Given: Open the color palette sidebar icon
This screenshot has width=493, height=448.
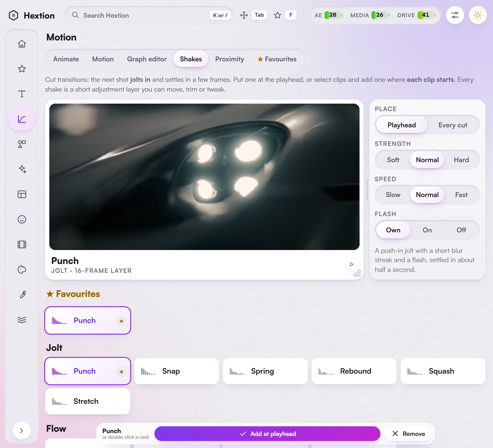Looking at the screenshot, I should coord(22,270).
